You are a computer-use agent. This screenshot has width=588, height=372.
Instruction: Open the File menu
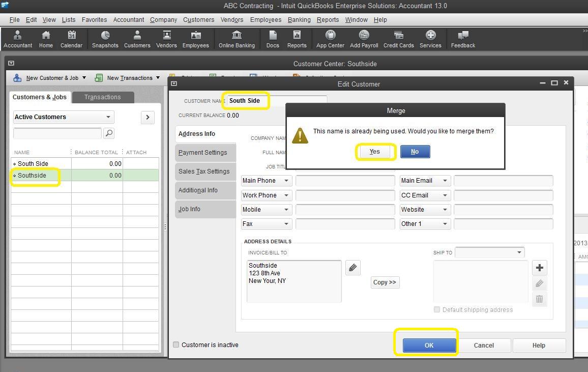tap(15, 20)
